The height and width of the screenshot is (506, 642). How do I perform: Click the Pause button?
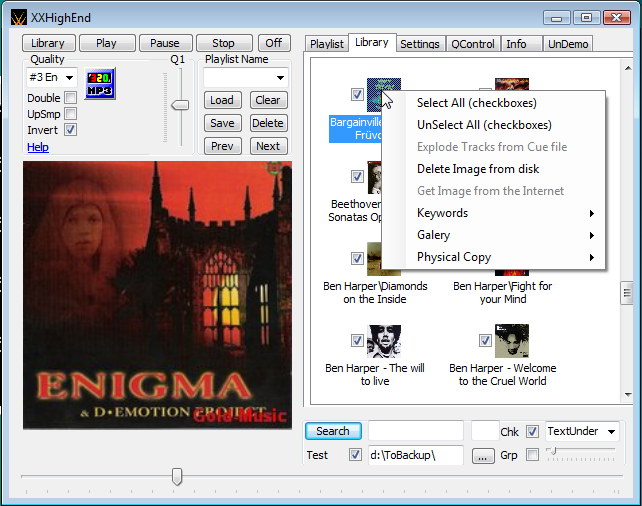pos(165,43)
